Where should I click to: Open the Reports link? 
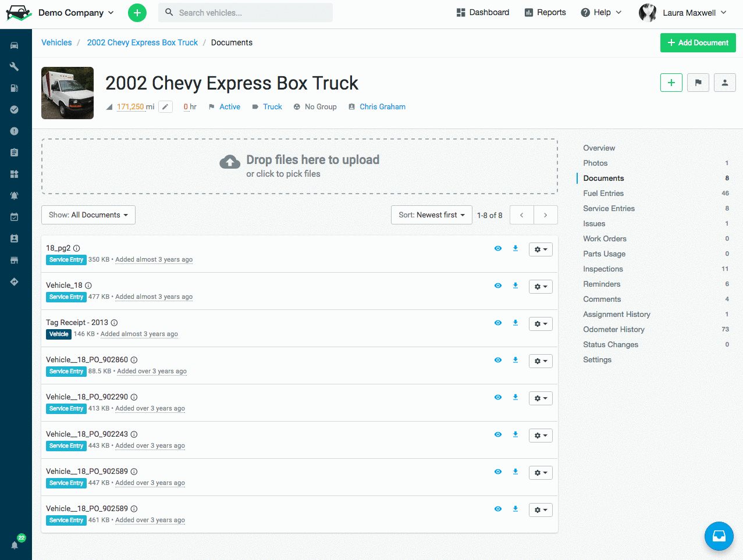545,12
